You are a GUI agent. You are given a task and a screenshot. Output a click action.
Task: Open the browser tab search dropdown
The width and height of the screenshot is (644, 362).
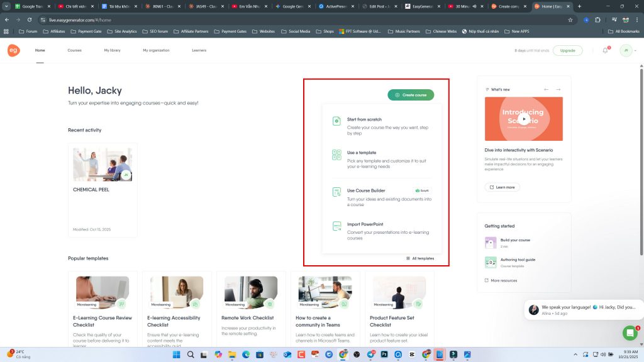pos(6,6)
